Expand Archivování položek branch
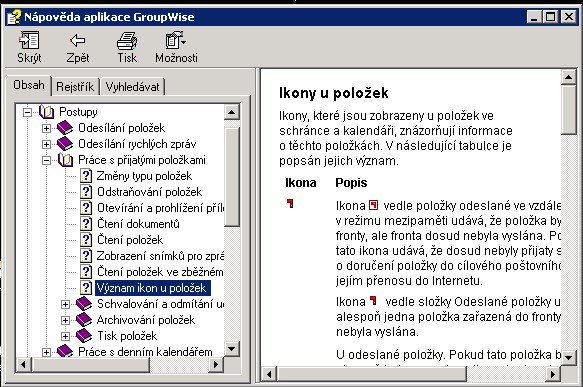583x387 pixels. (x=65, y=320)
